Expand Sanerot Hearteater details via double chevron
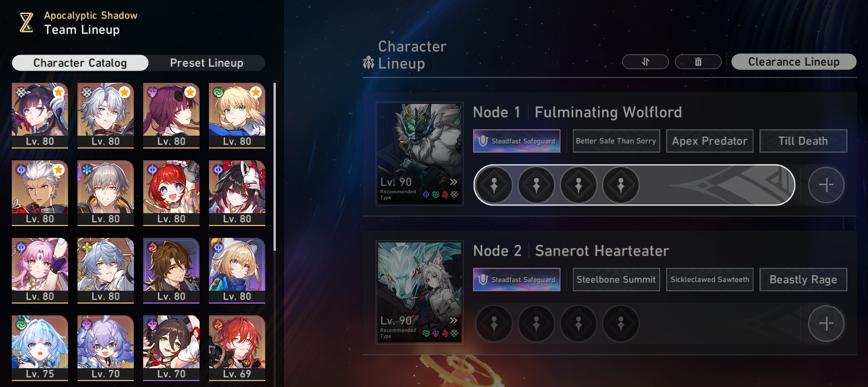This screenshot has width=868, height=387. 453,321
